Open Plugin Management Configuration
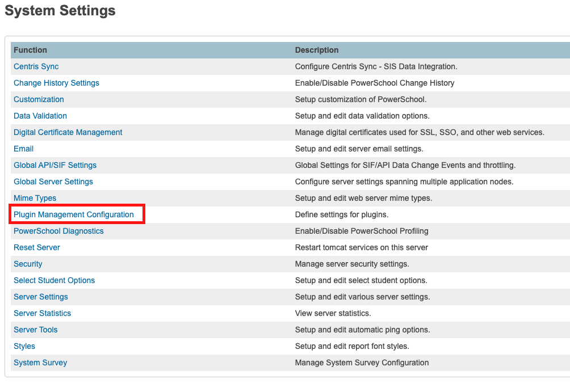Screen dimensions: 570x392 click(74, 214)
